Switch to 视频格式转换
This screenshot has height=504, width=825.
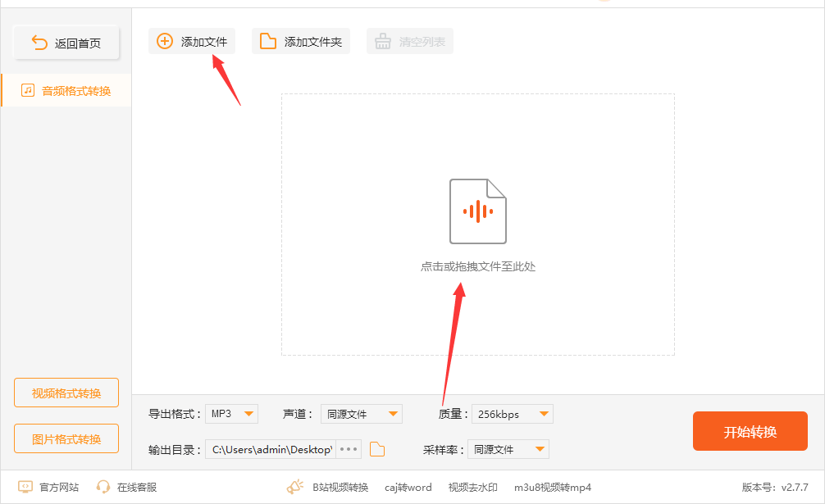click(66, 393)
